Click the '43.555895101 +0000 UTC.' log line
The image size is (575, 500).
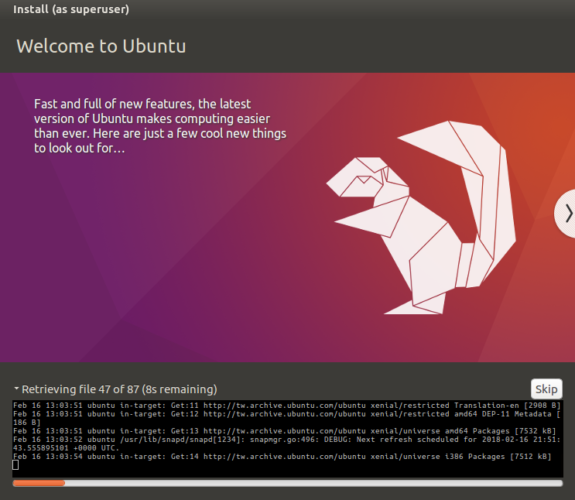coord(66,448)
